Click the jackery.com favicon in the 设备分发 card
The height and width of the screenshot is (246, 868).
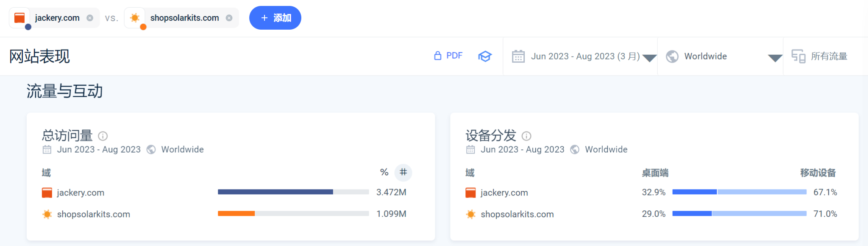pos(470,193)
